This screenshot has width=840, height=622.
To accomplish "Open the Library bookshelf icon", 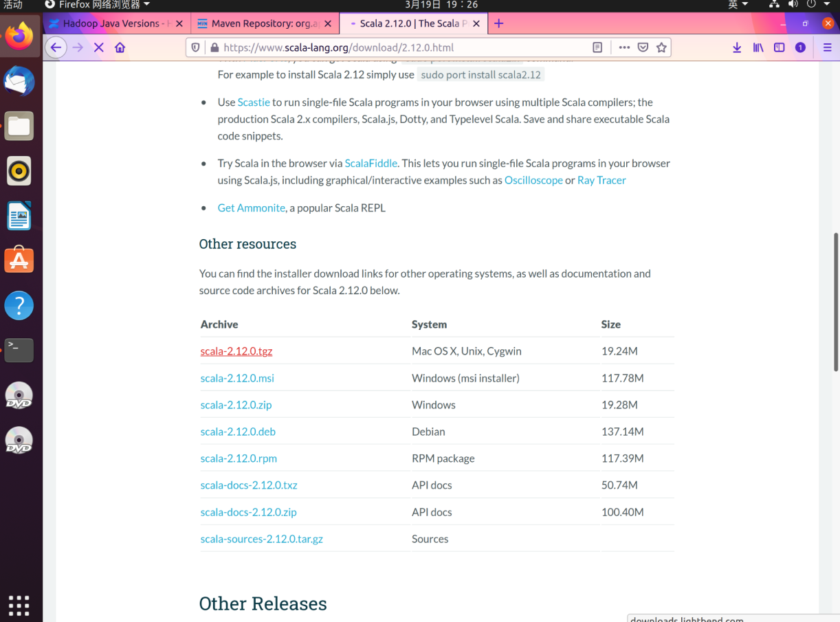I will pos(758,47).
